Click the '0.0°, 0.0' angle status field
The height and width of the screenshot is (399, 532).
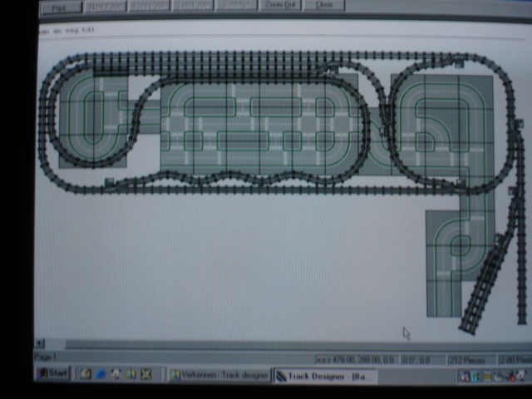point(423,360)
